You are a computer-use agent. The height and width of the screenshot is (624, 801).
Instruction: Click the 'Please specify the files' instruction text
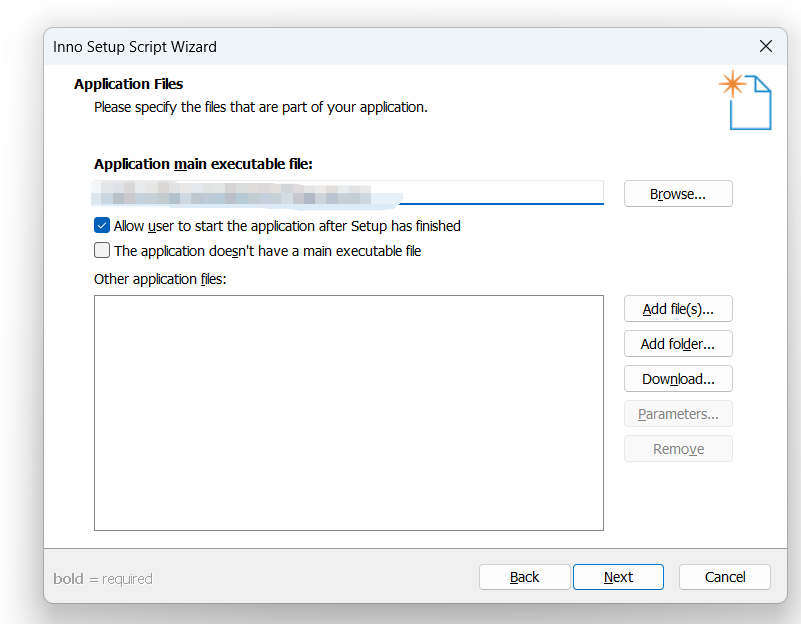(x=261, y=107)
